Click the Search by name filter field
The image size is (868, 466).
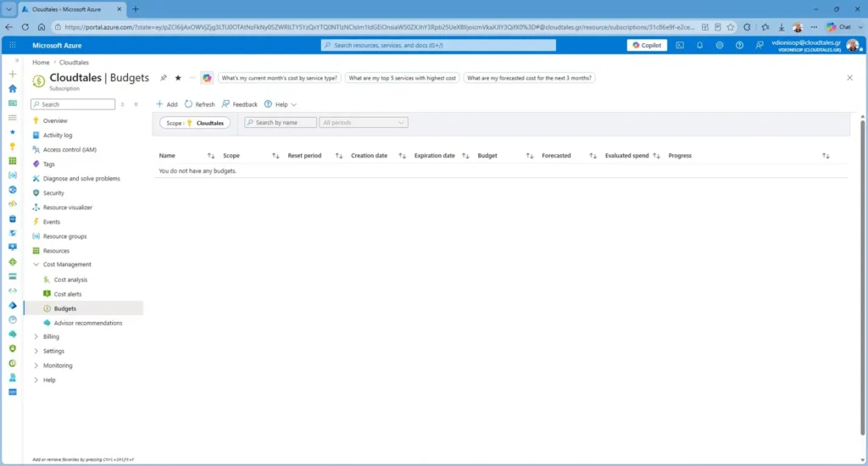click(281, 122)
